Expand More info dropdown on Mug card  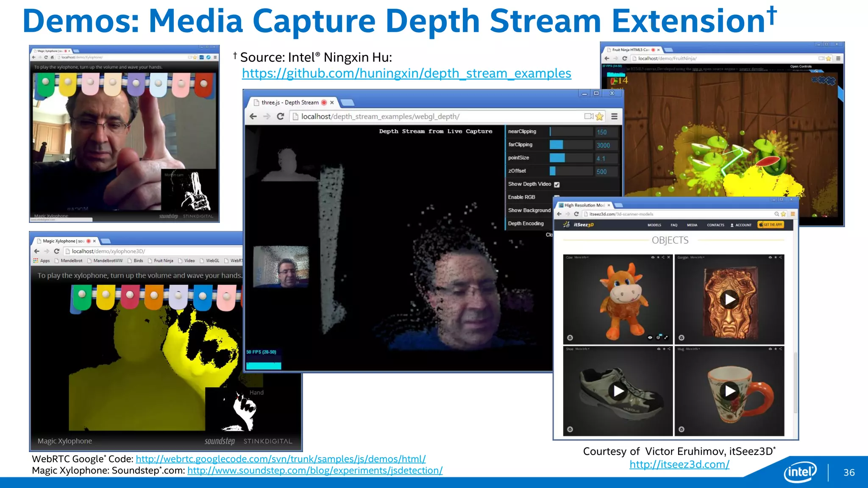pyautogui.click(x=693, y=349)
